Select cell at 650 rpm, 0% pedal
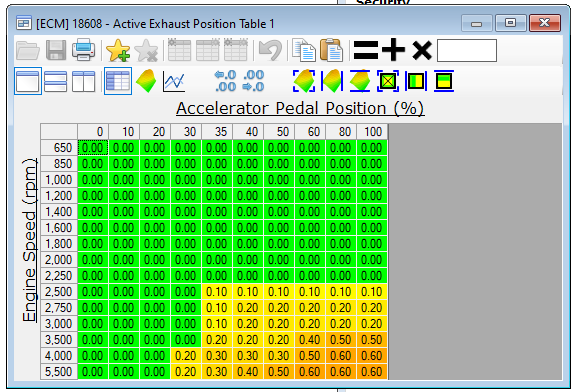This screenshot has width=577, height=392. click(x=93, y=148)
